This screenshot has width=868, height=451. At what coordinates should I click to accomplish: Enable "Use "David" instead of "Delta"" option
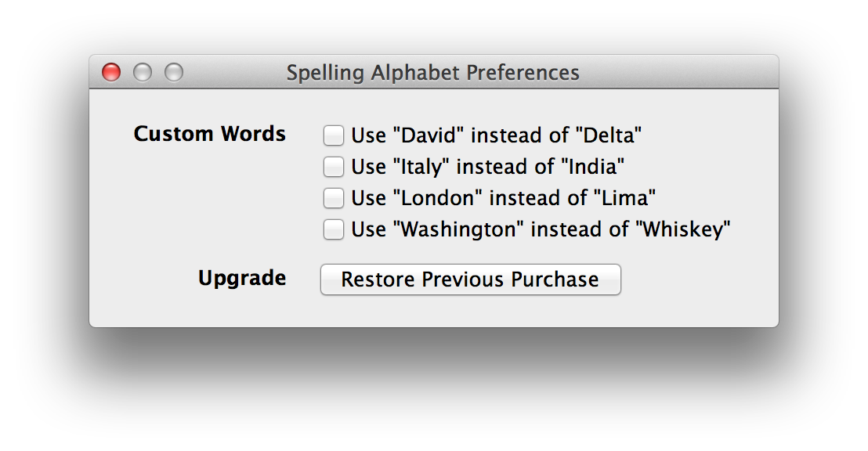[x=332, y=135]
